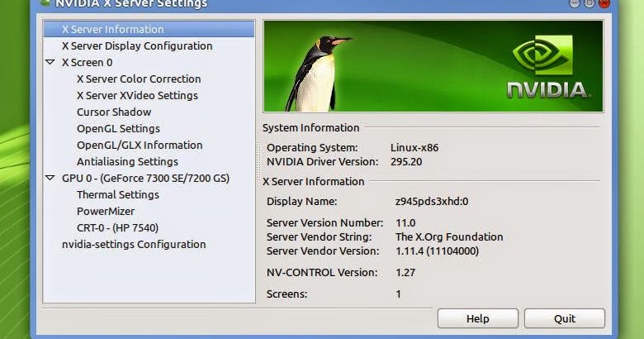Screen dimensions: 644x339
Task: Click the vendor version 1.11.4 (11104000)
Action: (x=437, y=251)
